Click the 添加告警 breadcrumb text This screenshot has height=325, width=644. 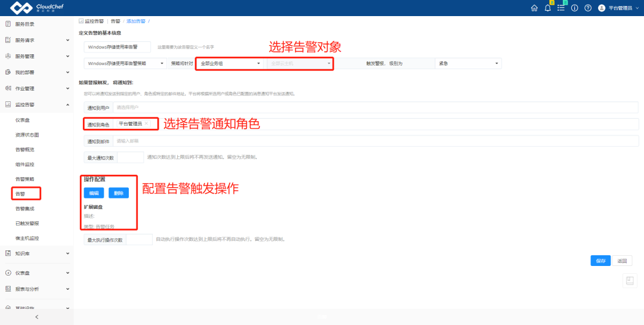(x=136, y=20)
